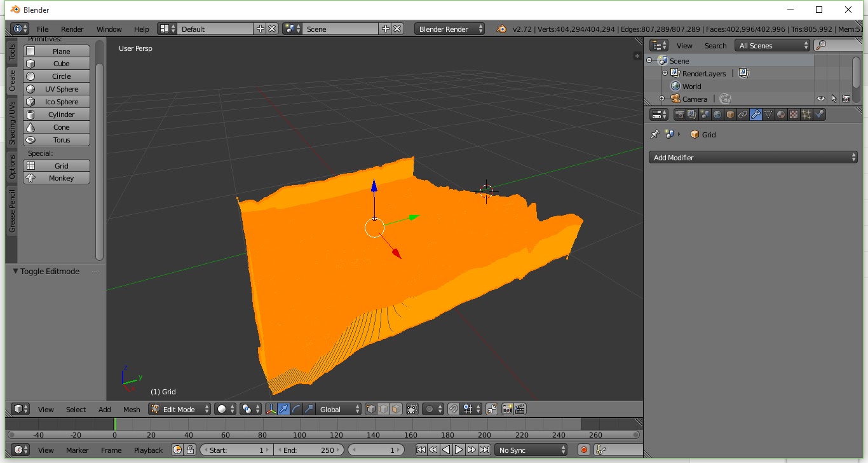Add a Monkey mesh
This screenshot has height=463, width=868.
[x=57, y=178]
